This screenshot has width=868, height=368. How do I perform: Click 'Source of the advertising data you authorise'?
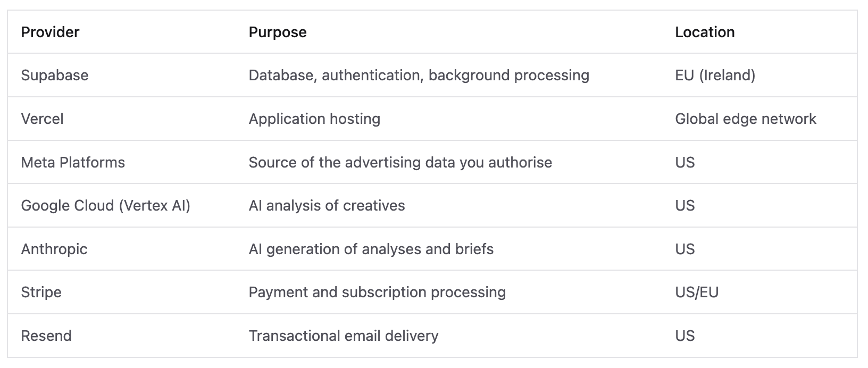tap(400, 162)
